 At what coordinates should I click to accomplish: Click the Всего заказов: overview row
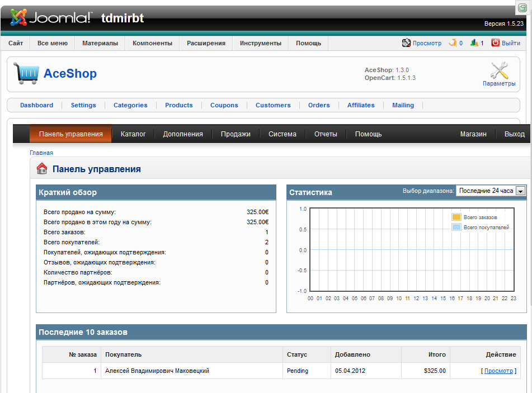click(x=156, y=232)
